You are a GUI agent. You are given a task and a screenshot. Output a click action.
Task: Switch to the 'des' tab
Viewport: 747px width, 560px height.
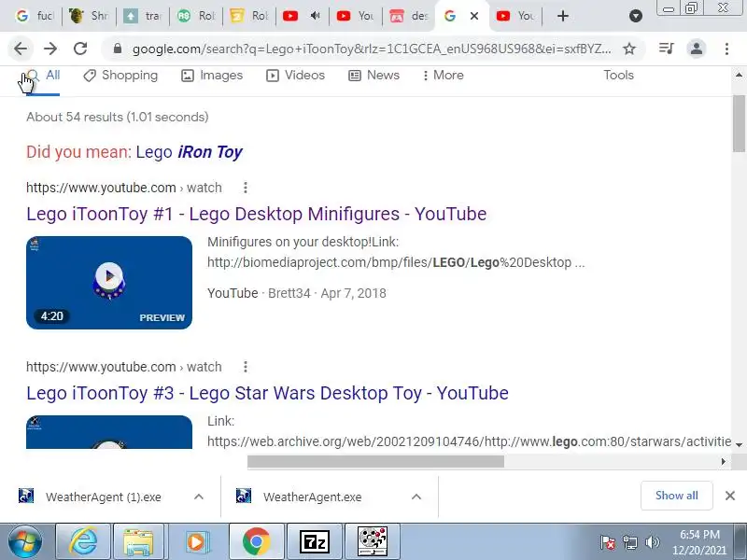410,16
